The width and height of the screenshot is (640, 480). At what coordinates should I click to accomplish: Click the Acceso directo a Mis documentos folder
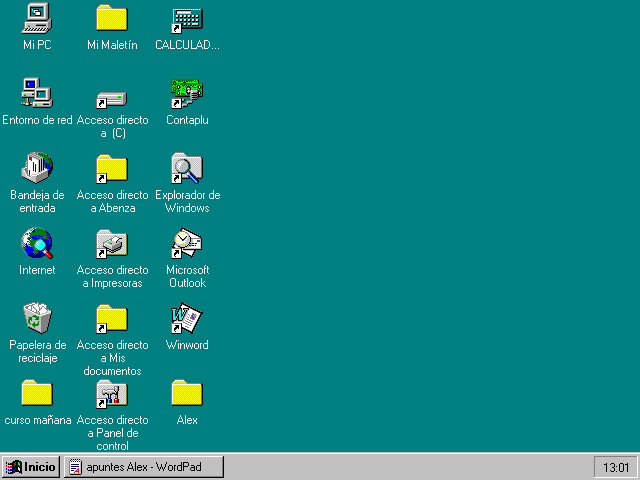[x=112, y=319]
